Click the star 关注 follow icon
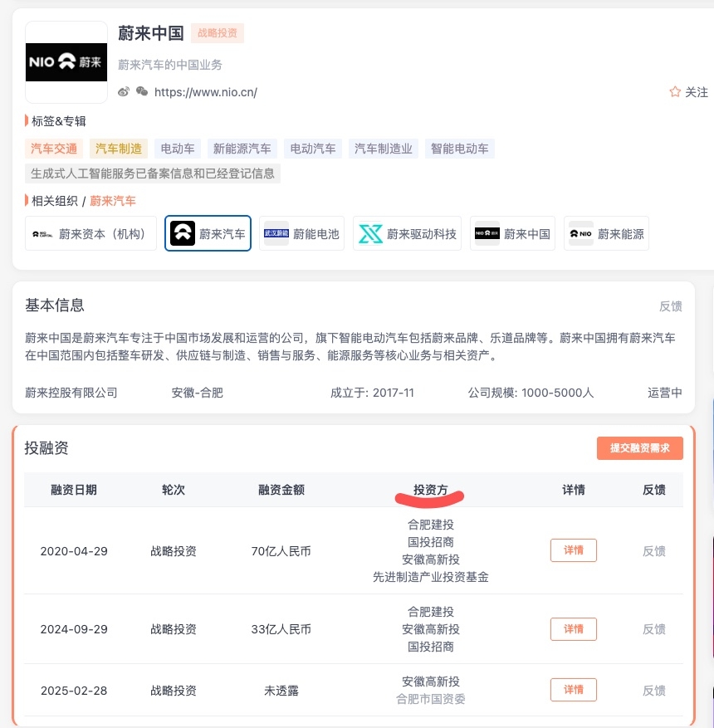This screenshot has height=728, width=714. click(x=675, y=92)
